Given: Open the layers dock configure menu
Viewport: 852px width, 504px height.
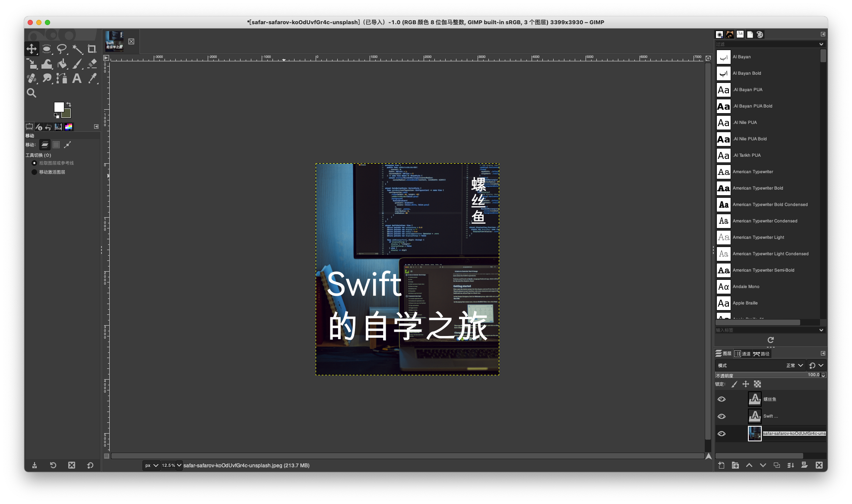Looking at the screenshot, I should click(x=823, y=353).
